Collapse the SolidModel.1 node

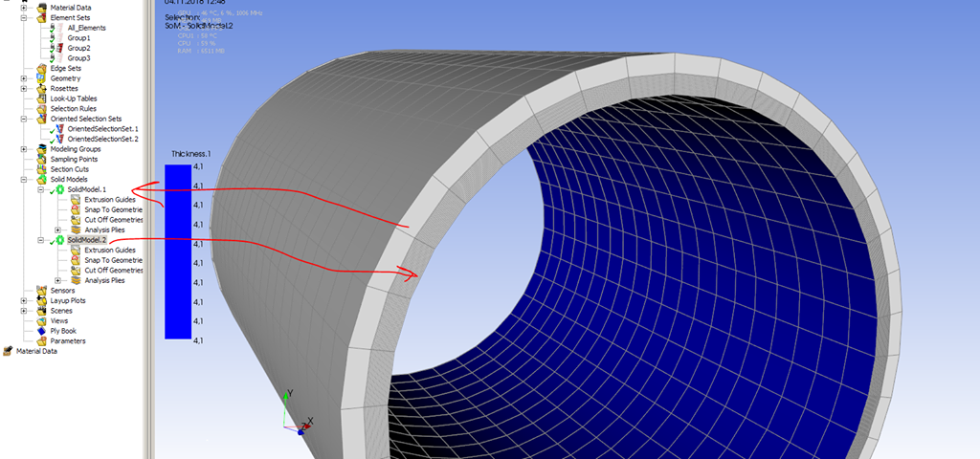(40, 189)
